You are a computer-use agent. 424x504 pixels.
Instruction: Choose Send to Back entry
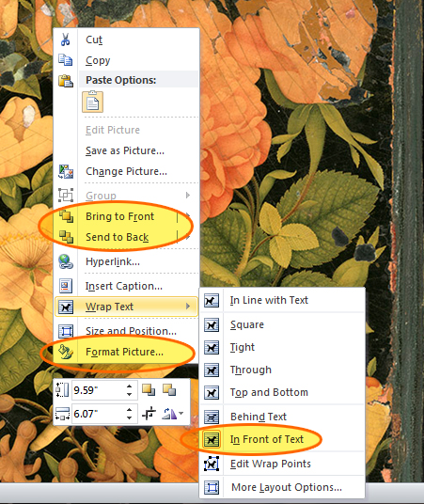[116, 237]
